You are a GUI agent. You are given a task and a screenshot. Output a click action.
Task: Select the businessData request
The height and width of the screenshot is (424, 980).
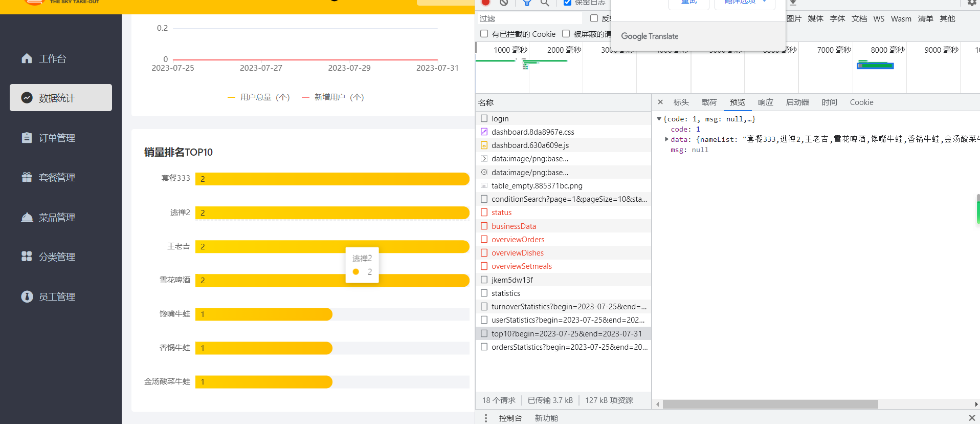(x=563, y=226)
